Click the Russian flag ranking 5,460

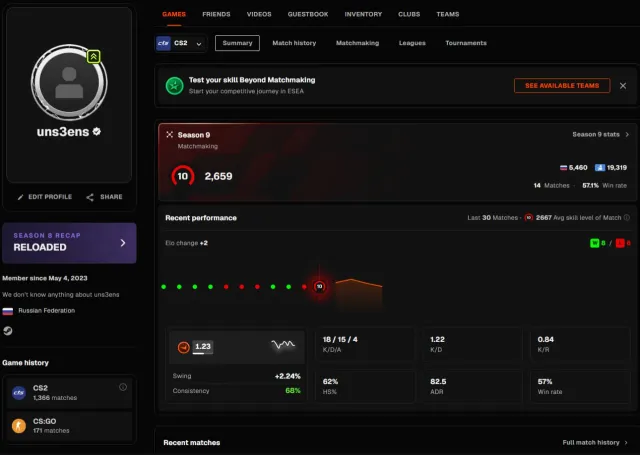pos(573,168)
